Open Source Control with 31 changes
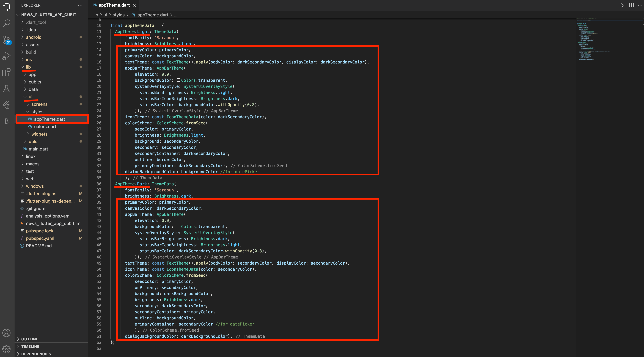This screenshot has height=357, width=644. 6,40
